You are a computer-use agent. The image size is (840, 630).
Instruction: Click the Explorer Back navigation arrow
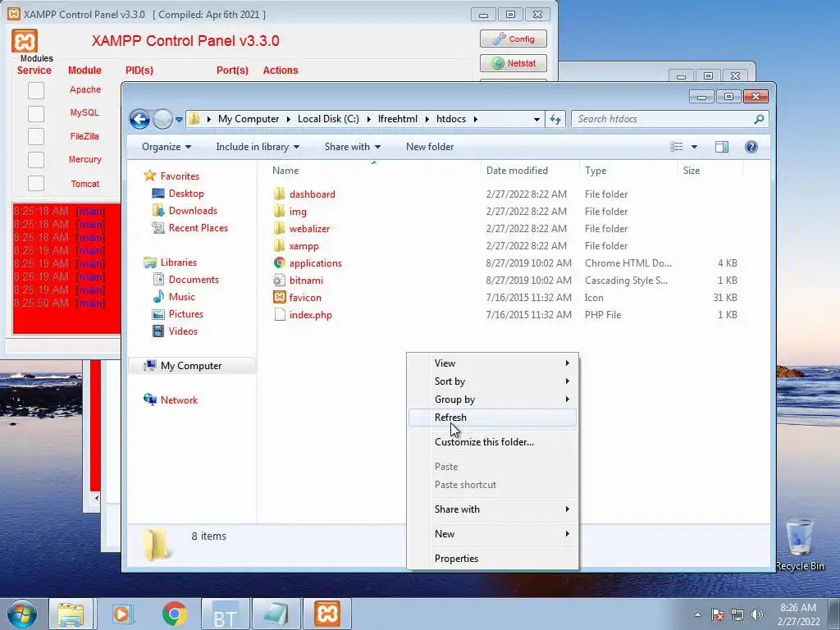(x=139, y=119)
